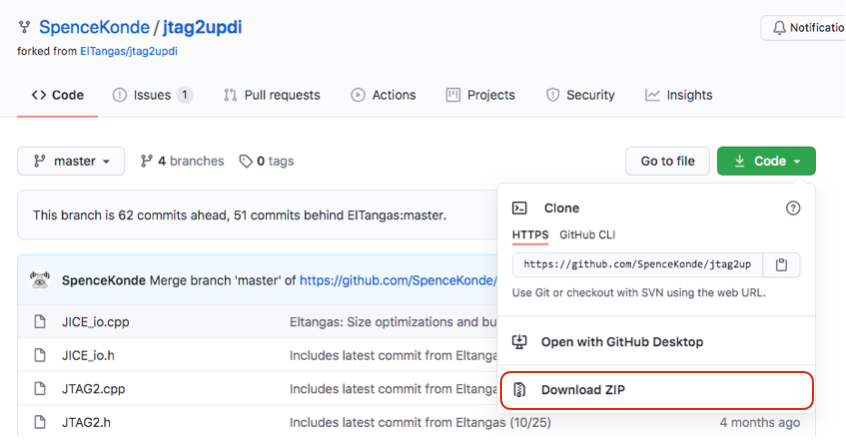This screenshot has height=440, width=846.
Task: Click the Go to file button
Action: click(x=667, y=161)
